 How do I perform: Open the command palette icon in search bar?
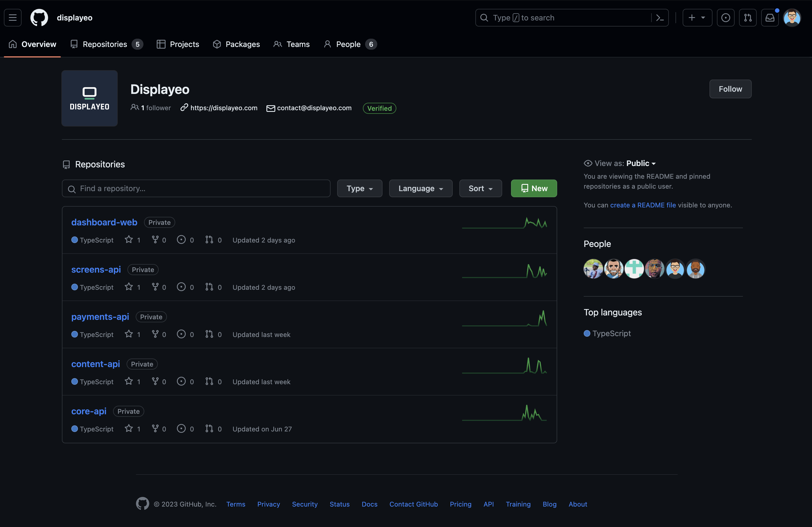click(x=660, y=18)
